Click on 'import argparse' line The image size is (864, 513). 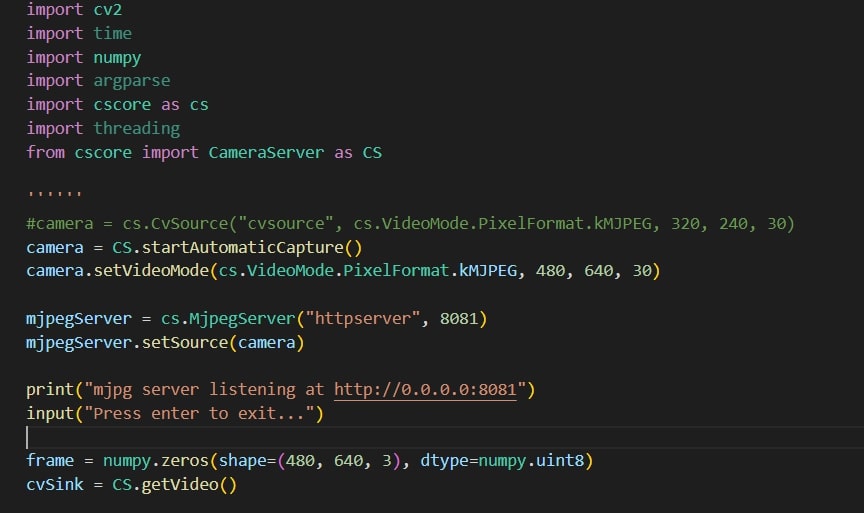click(x=98, y=81)
